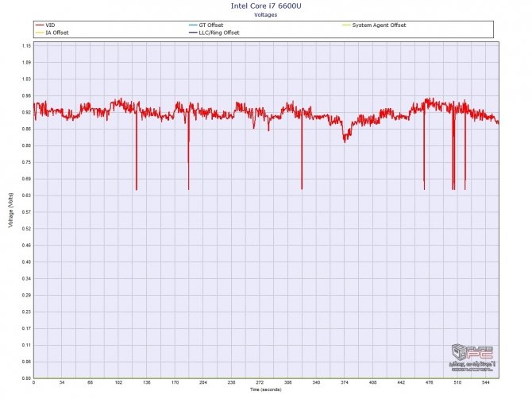Click the 306 seconds time axis label

287,382
